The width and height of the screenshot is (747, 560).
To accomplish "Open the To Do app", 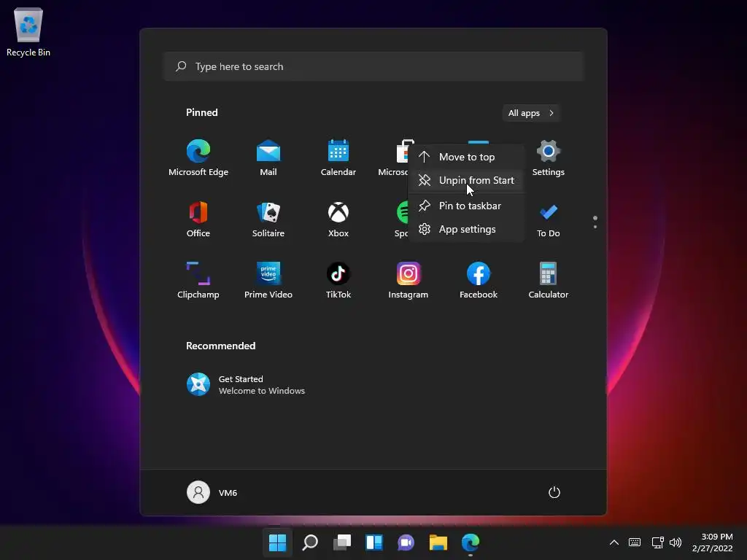I will coord(549,219).
